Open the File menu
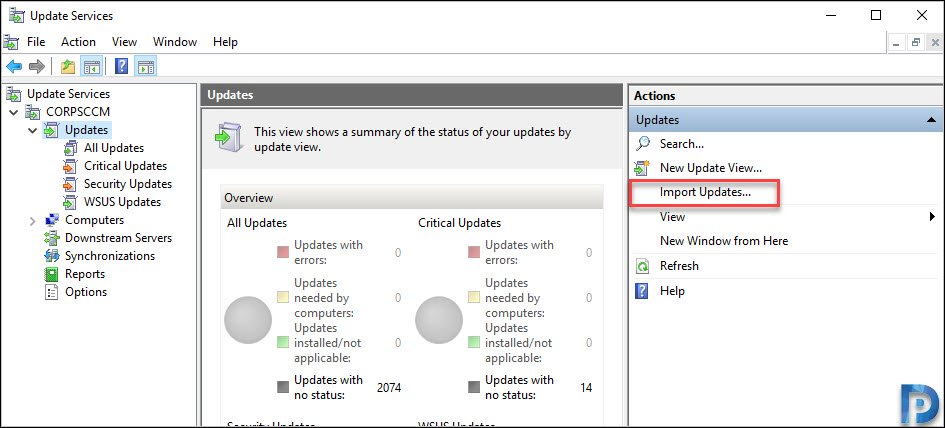Image resolution: width=945 pixels, height=428 pixels. tap(36, 42)
